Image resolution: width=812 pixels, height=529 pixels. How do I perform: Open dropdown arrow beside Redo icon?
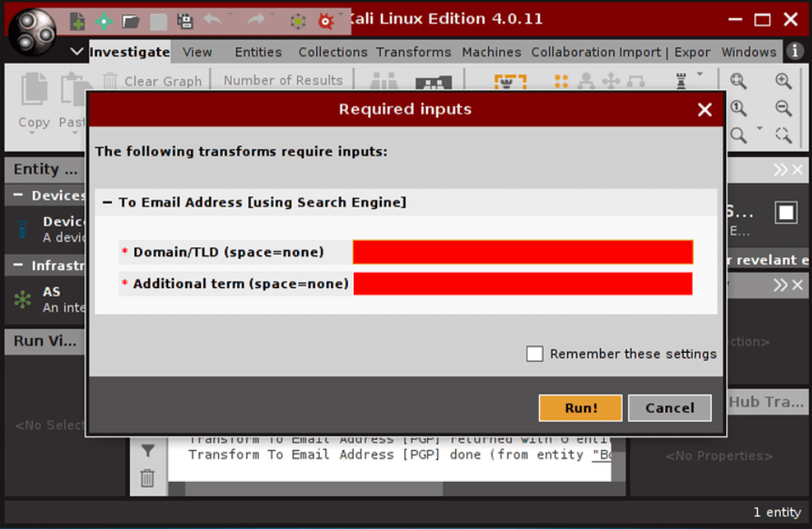[273, 15]
